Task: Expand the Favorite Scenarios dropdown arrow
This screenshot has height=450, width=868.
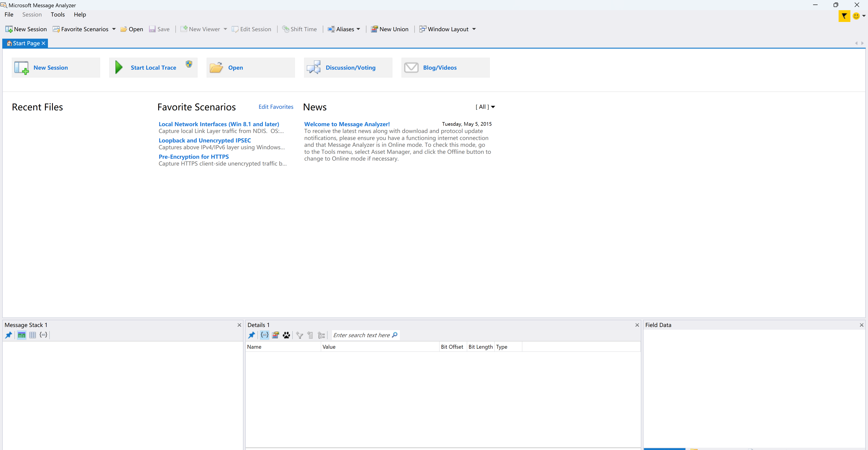Action: [114, 29]
